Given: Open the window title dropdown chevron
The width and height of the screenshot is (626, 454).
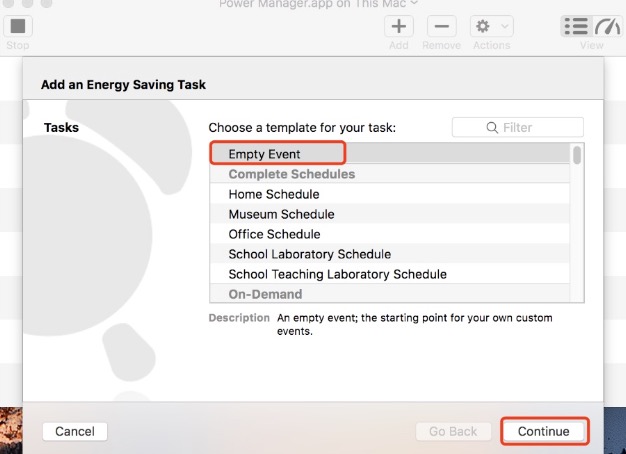Looking at the screenshot, I should click(415, 4).
